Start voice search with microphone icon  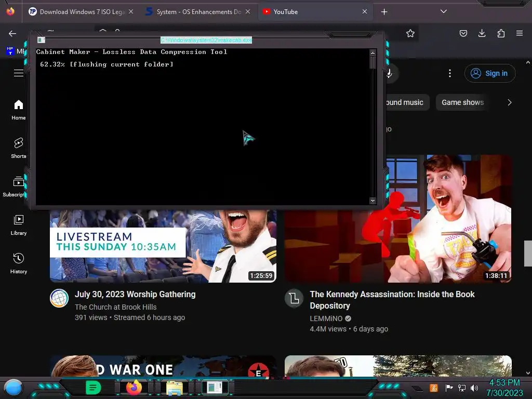click(390, 73)
